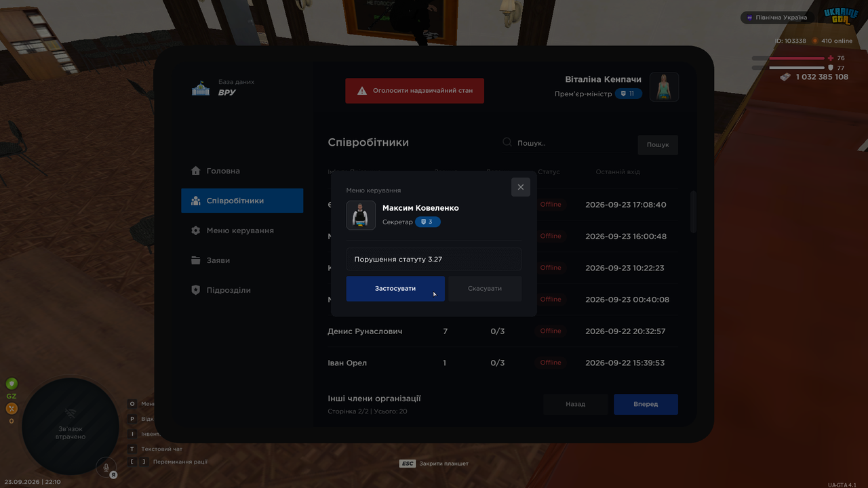Click last login 2026-09-23 10:22:23
The width and height of the screenshot is (868, 488).
[626, 268]
